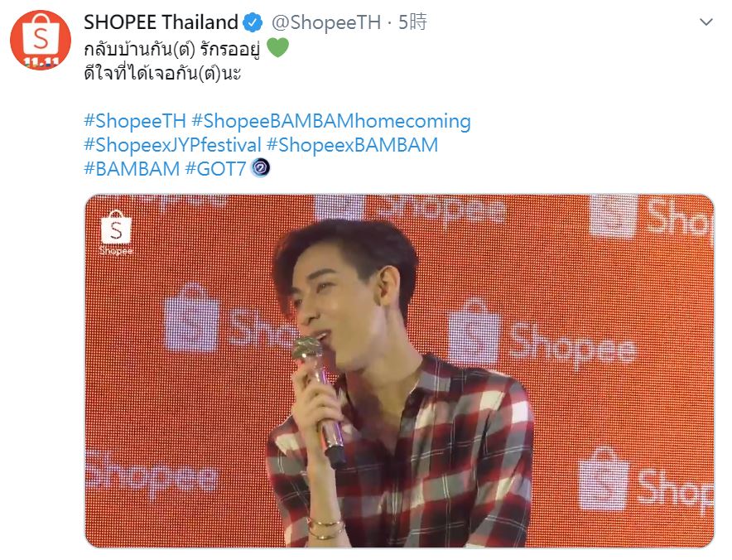Screen dimensions: 732x560
Task: Open the @ShopeeTH handle link
Action: 326,22
